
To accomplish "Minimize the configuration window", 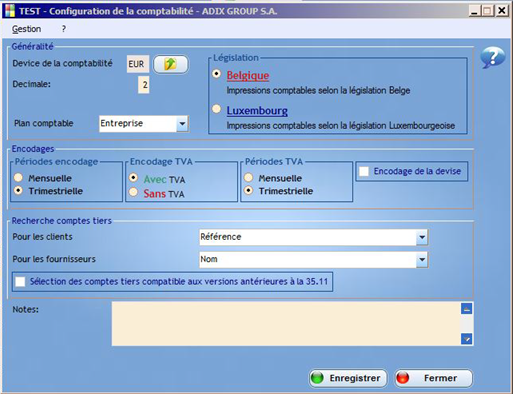I will (x=474, y=11).
